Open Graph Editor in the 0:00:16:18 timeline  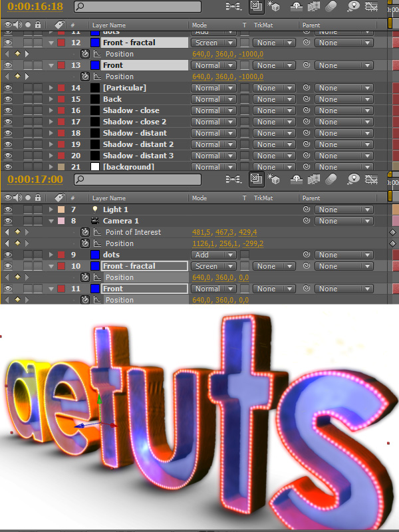click(x=371, y=7)
